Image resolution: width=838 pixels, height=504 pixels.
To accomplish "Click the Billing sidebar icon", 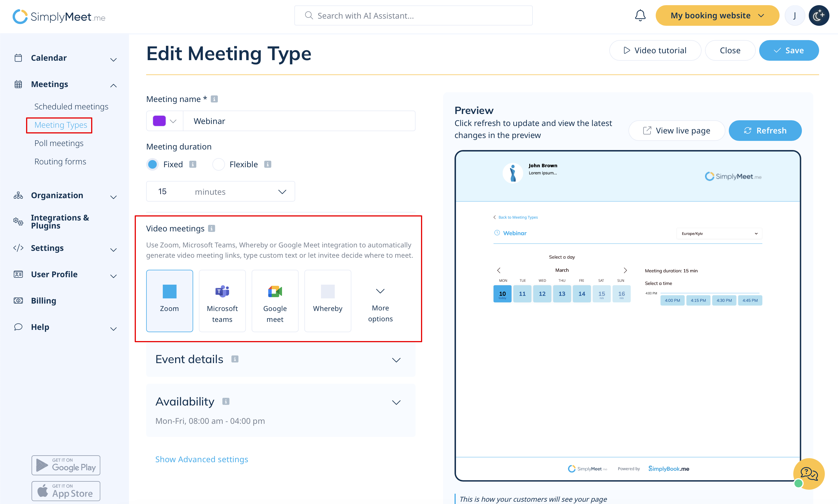I will point(18,301).
